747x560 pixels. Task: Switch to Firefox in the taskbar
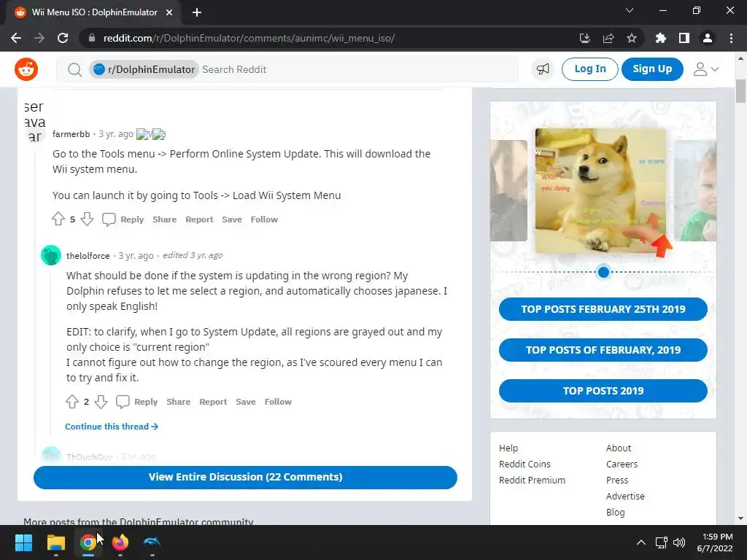[120, 542]
